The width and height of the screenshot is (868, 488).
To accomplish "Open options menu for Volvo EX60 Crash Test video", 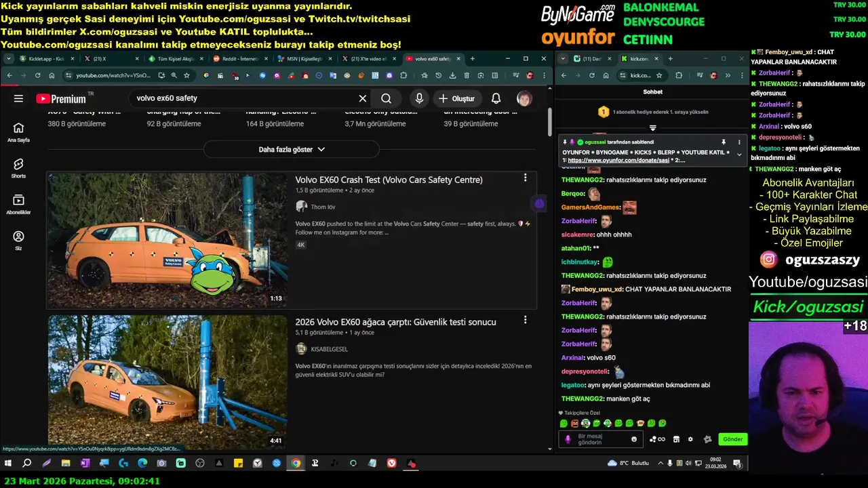I will (525, 178).
